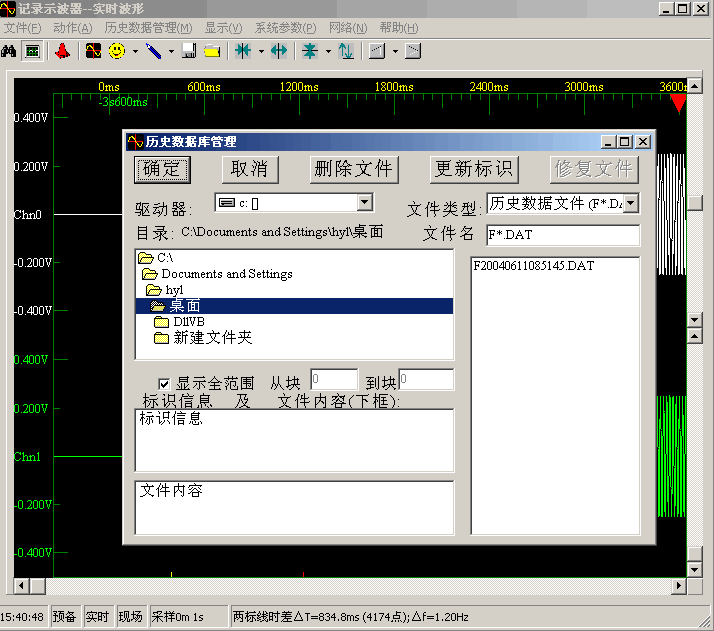Screen dimensions: 714x631
Task: Open the 文件类型 dropdown
Action: click(x=631, y=204)
